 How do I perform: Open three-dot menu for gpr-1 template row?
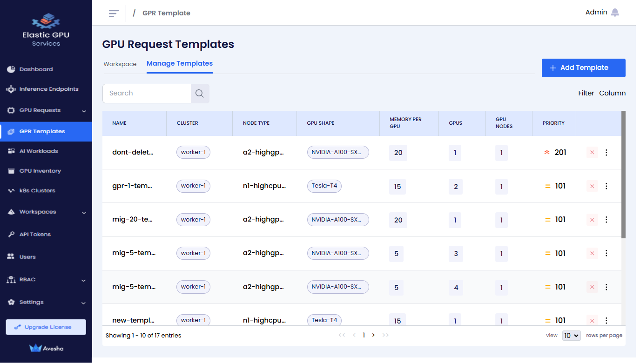point(606,186)
